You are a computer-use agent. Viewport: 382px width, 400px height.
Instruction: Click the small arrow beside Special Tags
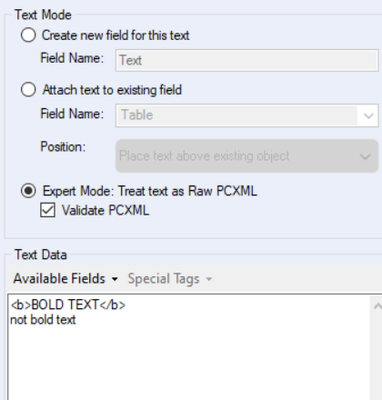click(209, 279)
